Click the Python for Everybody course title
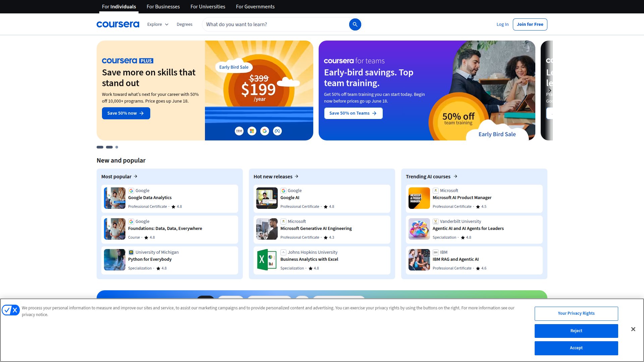This screenshot has height=362, width=644. pos(150,259)
